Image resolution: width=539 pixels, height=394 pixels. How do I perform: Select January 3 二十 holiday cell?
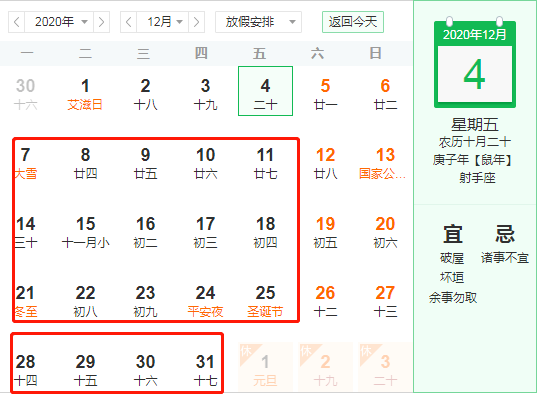coord(385,368)
